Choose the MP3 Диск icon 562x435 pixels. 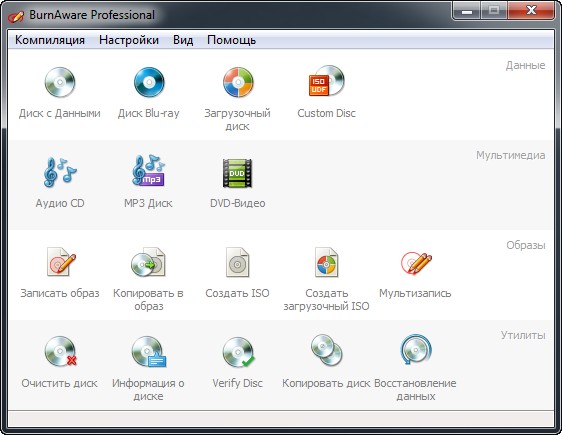pos(149,171)
